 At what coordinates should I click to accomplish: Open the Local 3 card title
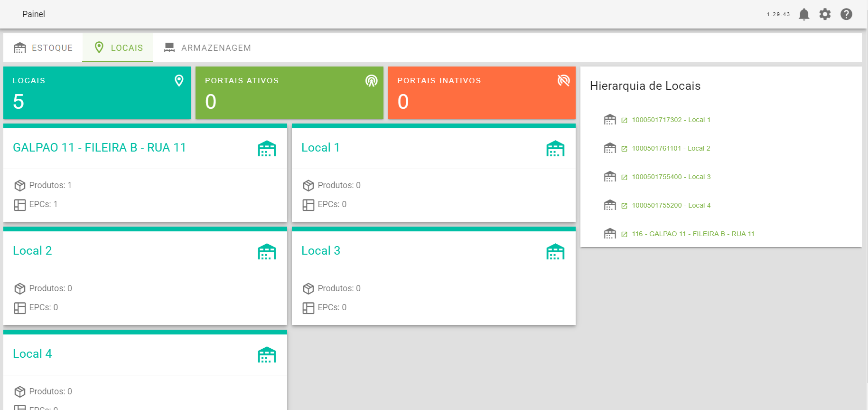[321, 251]
